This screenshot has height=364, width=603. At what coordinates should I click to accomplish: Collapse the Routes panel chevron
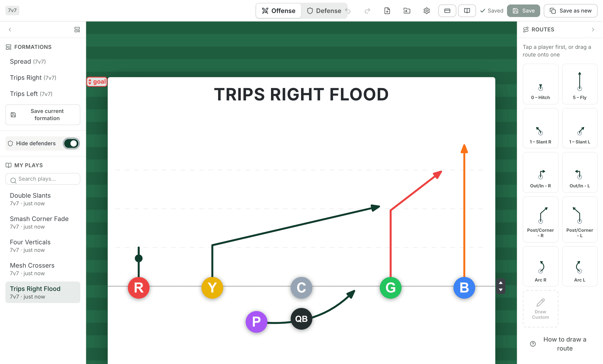pos(593,30)
